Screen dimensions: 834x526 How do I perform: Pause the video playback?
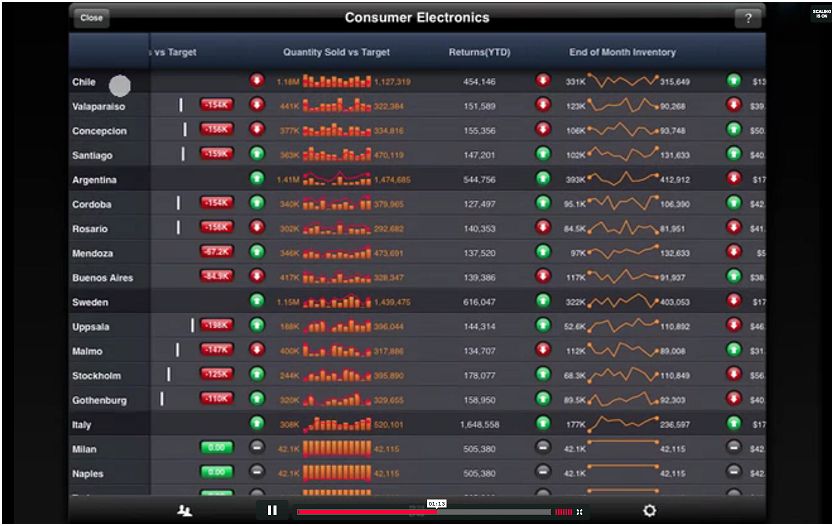click(x=272, y=511)
